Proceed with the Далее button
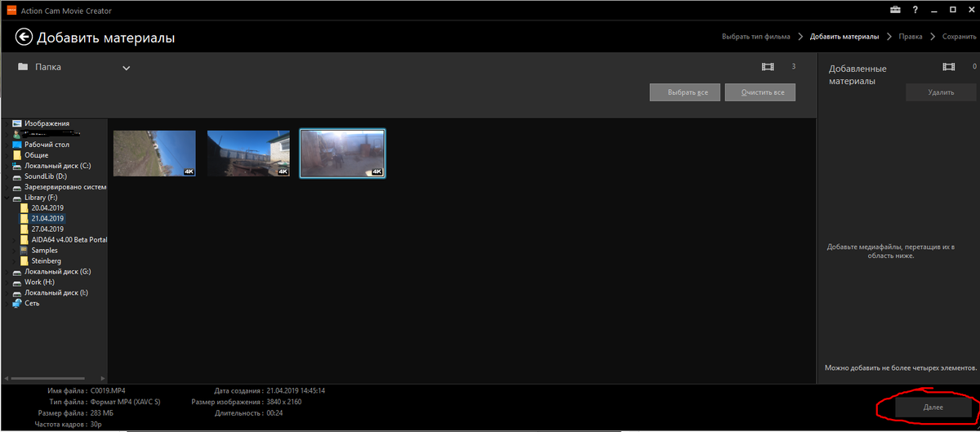The width and height of the screenshot is (980, 432). click(933, 407)
